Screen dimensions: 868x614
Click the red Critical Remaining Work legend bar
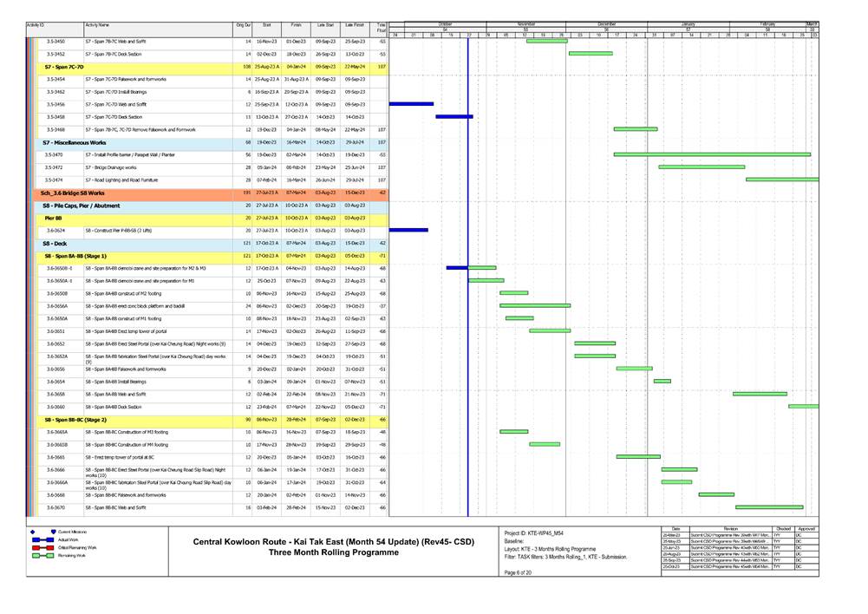click(42, 548)
